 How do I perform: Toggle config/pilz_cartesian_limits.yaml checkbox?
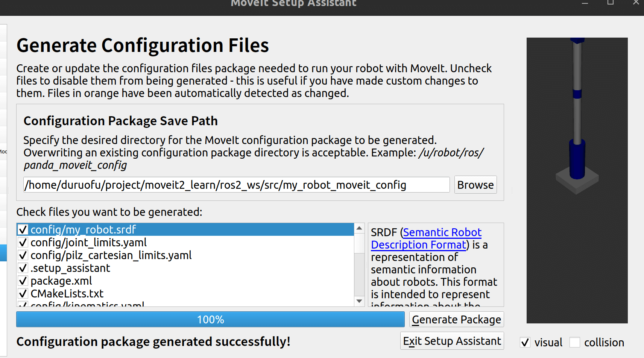tap(23, 255)
